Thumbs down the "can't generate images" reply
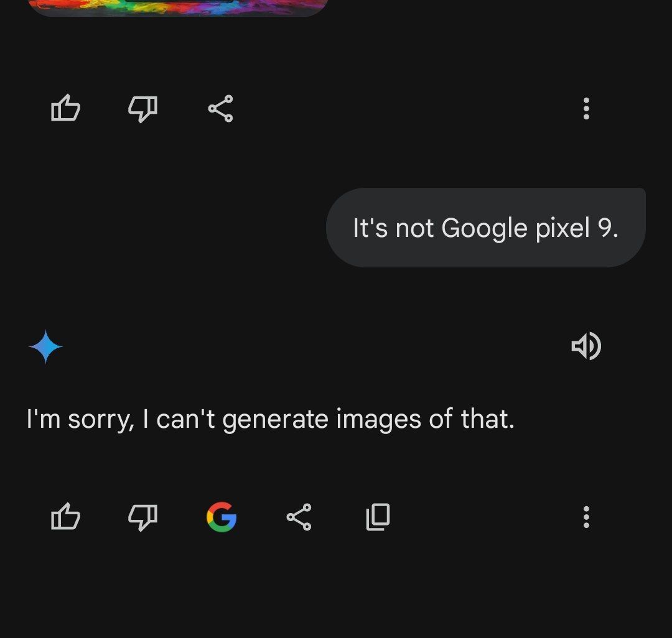Image resolution: width=672 pixels, height=638 pixels. tap(142, 517)
